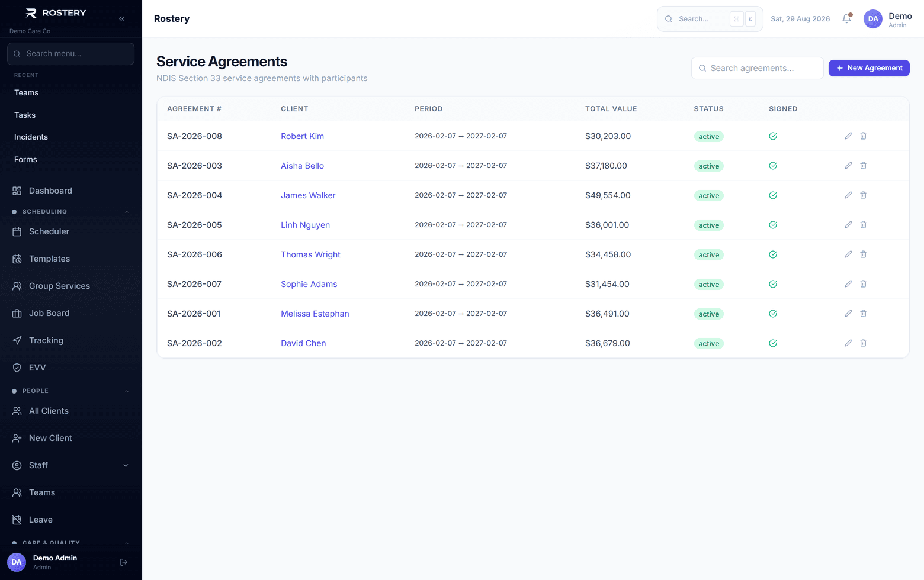Delete agreement SA-2026-001 with the trash icon

pyautogui.click(x=863, y=314)
